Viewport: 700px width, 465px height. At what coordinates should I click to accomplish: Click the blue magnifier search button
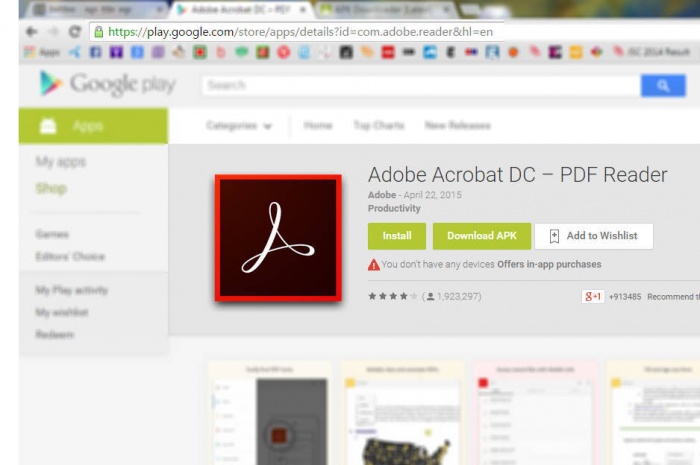[663, 85]
